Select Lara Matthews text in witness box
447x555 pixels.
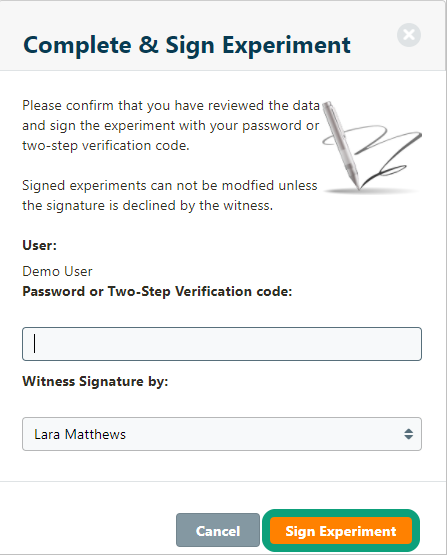click(x=80, y=434)
